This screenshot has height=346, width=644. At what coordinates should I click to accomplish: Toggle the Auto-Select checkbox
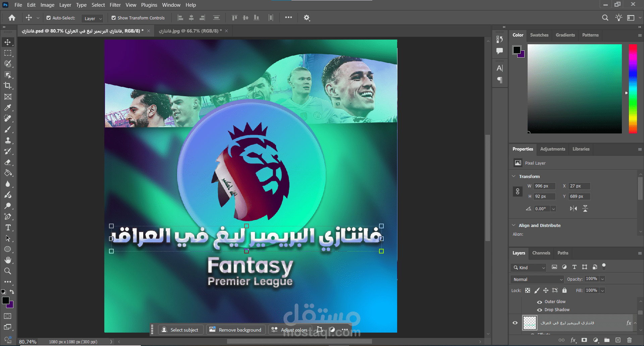pyautogui.click(x=48, y=18)
